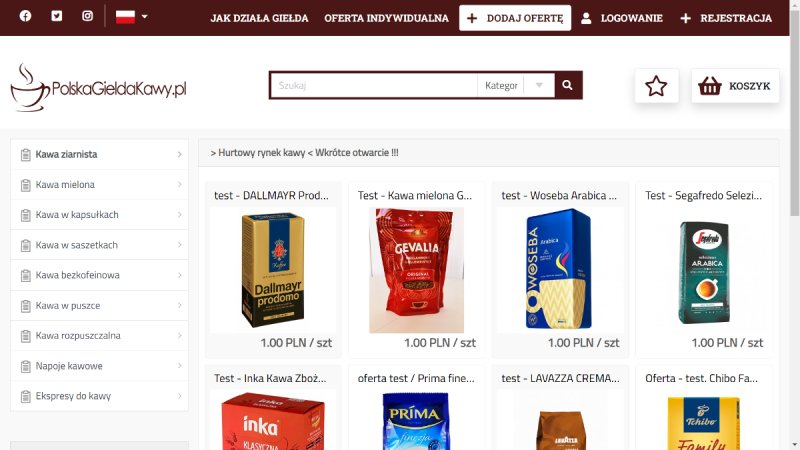
Task: Open the Polish flag language dropdown
Action: [131, 17]
